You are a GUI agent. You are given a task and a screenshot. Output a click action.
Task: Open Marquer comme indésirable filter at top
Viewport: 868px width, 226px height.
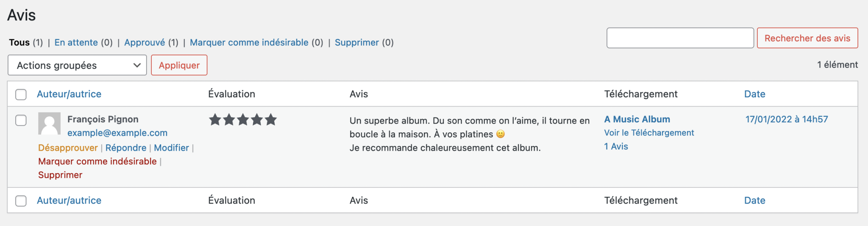[249, 42]
